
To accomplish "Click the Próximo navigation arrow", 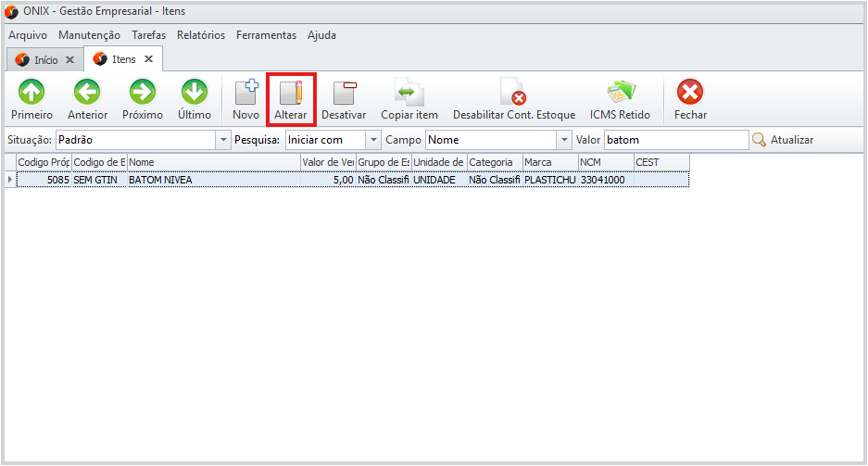I will click(x=143, y=93).
